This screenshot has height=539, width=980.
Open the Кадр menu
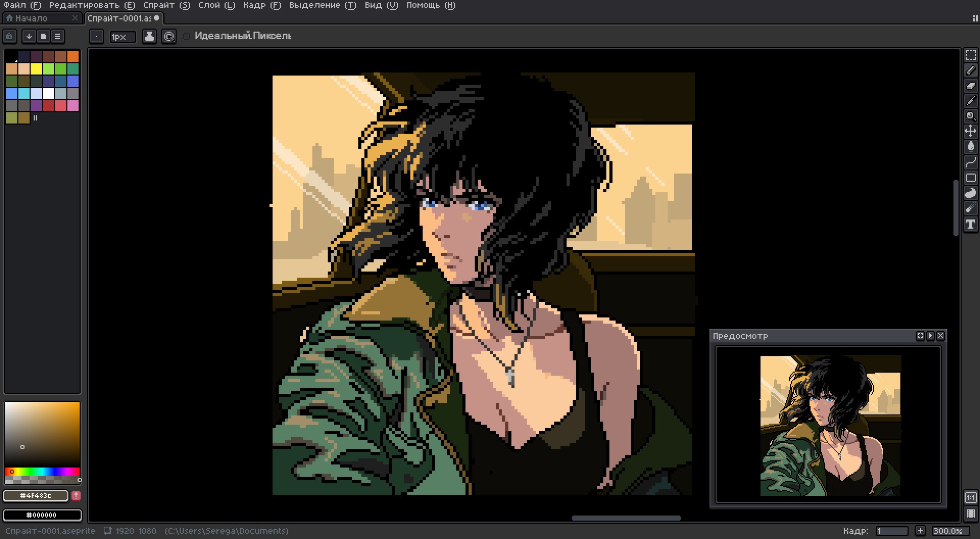(x=262, y=6)
